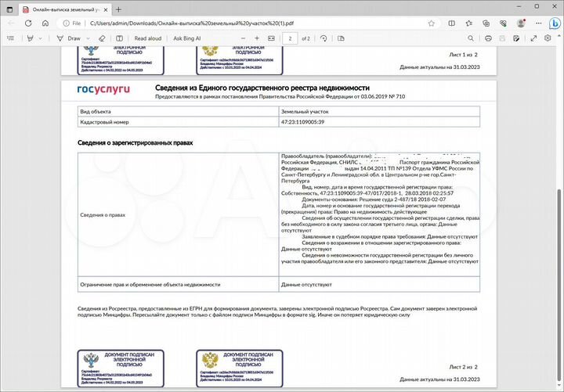Click the "of 2" page count
564x392 pixels.
[305, 38]
